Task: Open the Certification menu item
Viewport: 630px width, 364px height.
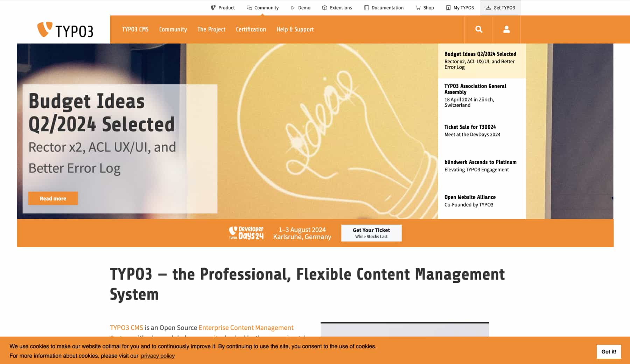Action: pos(251,29)
